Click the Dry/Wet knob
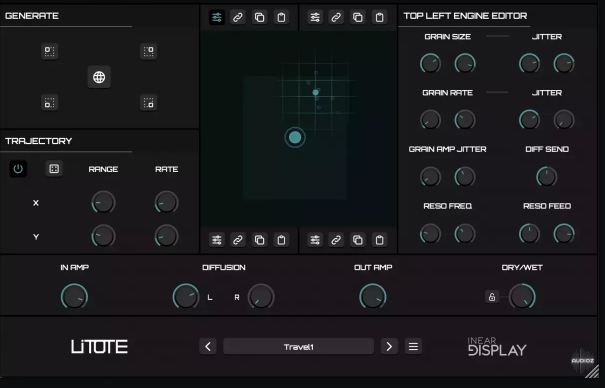 pyautogui.click(x=522, y=297)
